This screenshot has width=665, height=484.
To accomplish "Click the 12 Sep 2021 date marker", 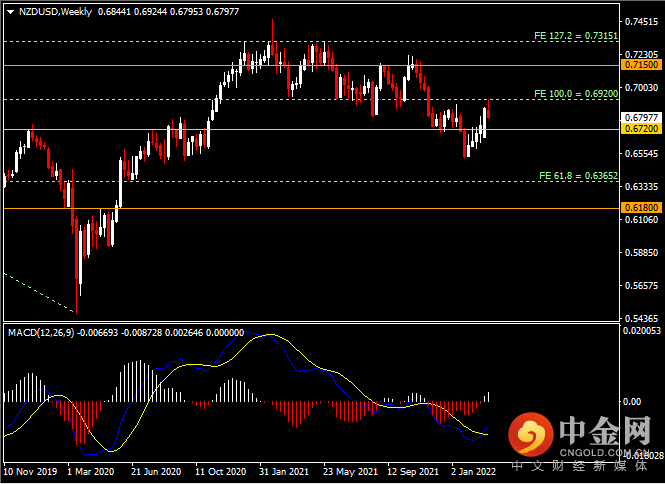I will click(x=413, y=472).
